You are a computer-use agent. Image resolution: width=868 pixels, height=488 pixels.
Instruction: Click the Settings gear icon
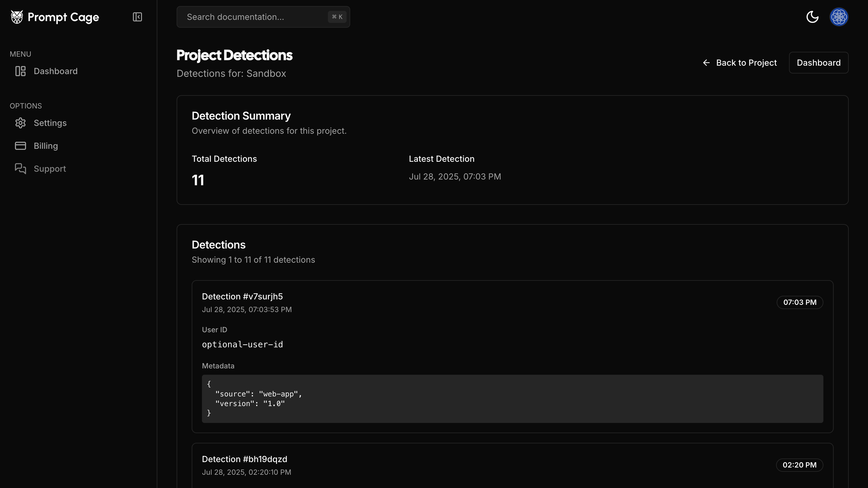click(20, 123)
